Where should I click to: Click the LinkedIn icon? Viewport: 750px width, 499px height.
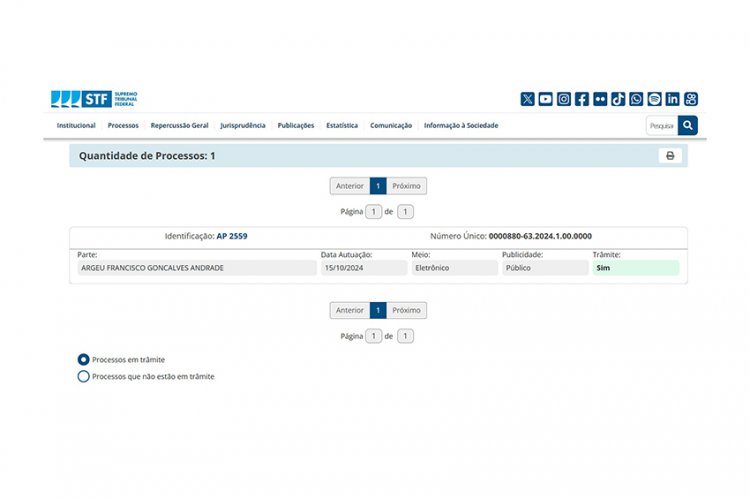[672, 99]
